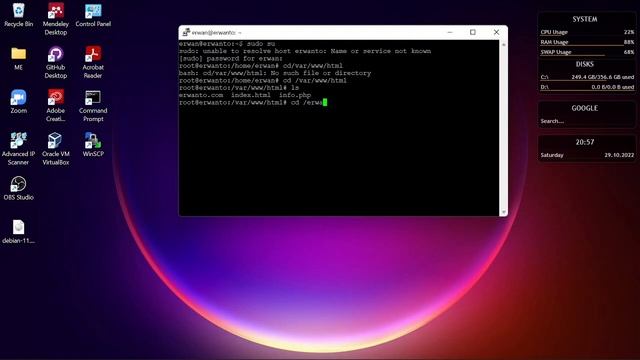Viewport: 640px width, 360px height.
Task: Click the RAM Usage bar in System widget
Action: (587, 42)
